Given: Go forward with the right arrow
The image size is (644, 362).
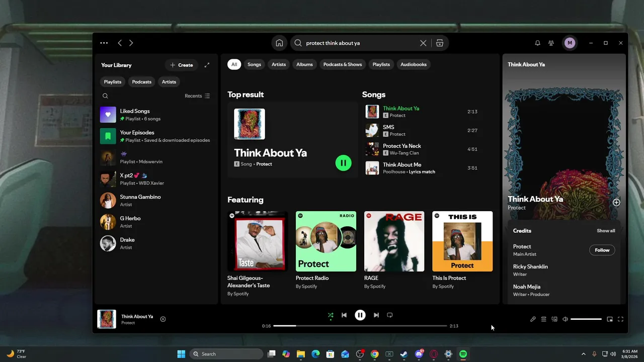Looking at the screenshot, I should tap(131, 43).
